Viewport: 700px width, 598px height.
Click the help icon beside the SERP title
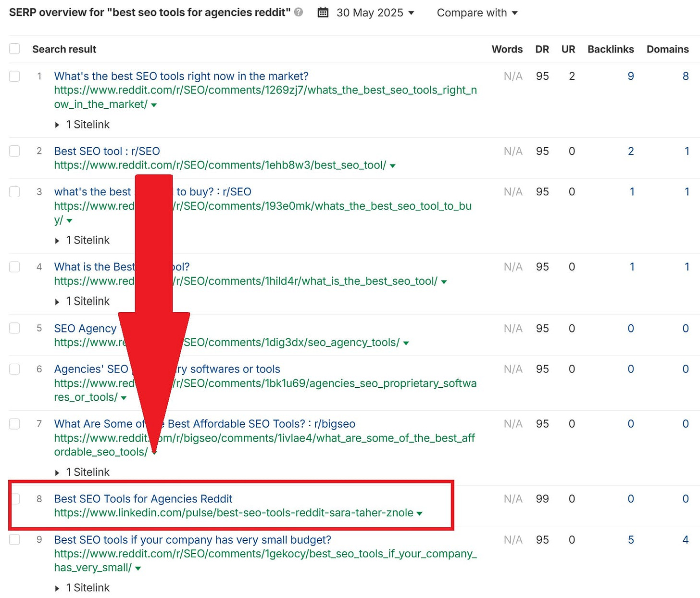coord(298,13)
